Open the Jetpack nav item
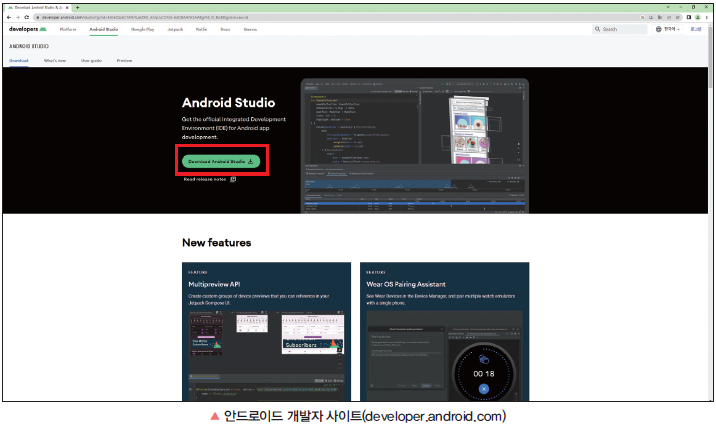 pos(175,29)
